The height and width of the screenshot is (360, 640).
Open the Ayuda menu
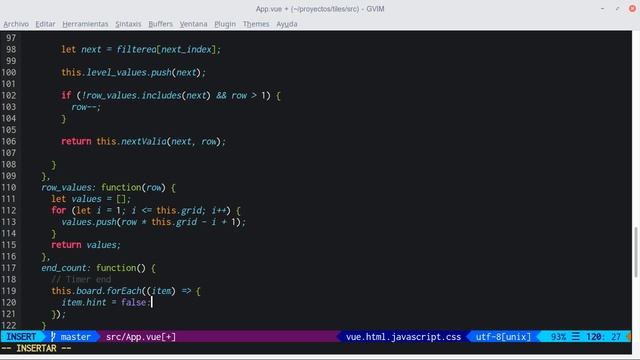(x=287, y=24)
